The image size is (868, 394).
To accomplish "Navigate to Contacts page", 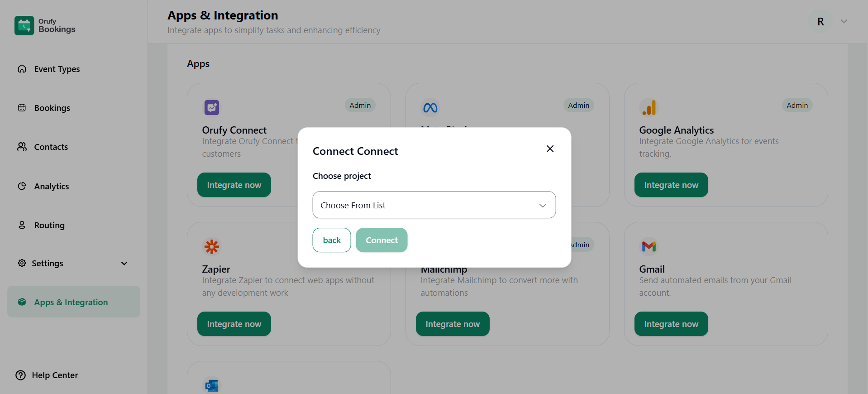I will click(x=51, y=147).
